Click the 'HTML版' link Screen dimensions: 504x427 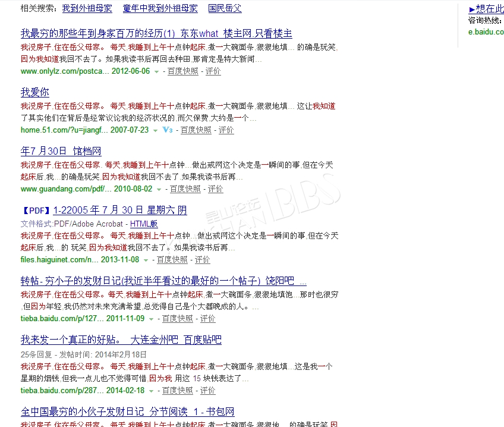tap(144, 224)
